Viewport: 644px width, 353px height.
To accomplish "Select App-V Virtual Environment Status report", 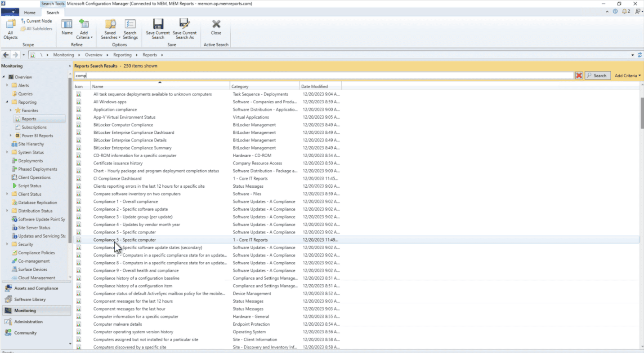I will 124,117.
